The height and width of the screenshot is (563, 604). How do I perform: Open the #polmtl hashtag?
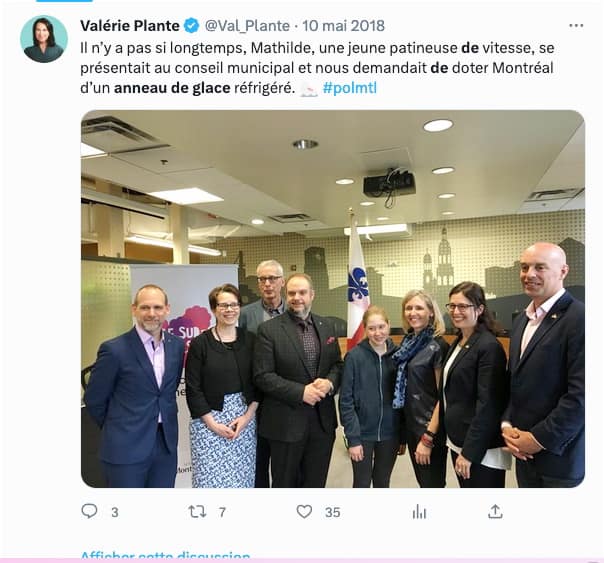[350, 88]
